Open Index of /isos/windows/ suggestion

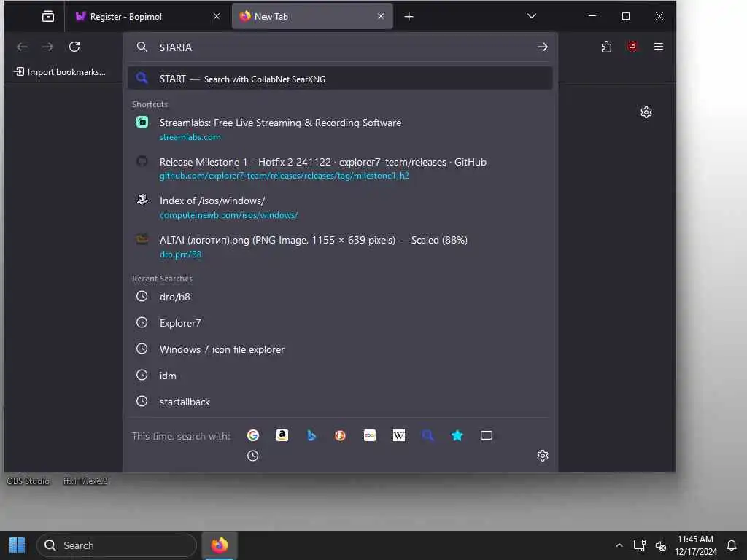[x=340, y=207]
